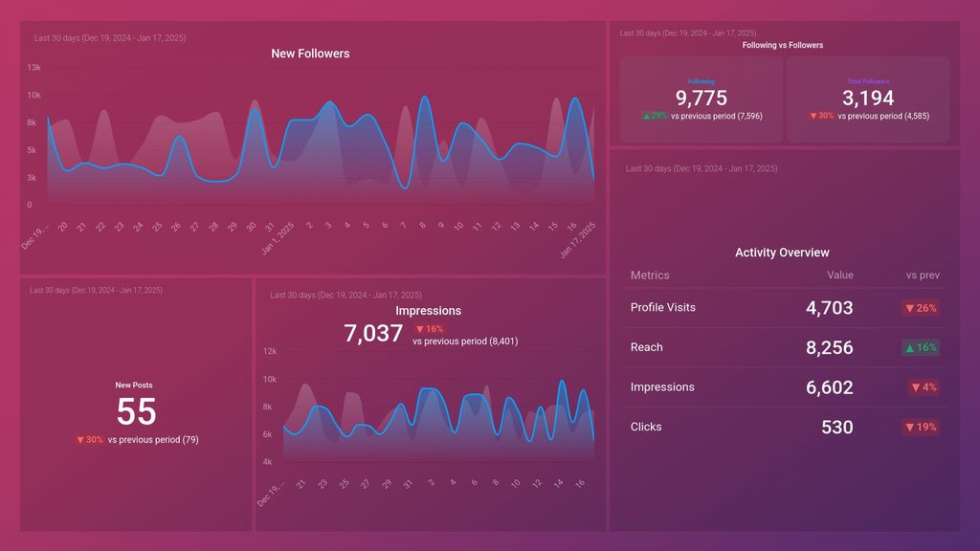Image resolution: width=980 pixels, height=551 pixels.
Task: Select the date range label above New Followers
Action: pos(110,38)
